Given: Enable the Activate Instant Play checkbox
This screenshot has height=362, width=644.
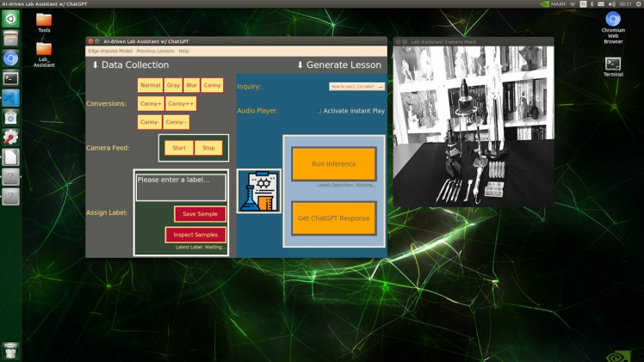Looking at the screenshot, I should tap(319, 111).
